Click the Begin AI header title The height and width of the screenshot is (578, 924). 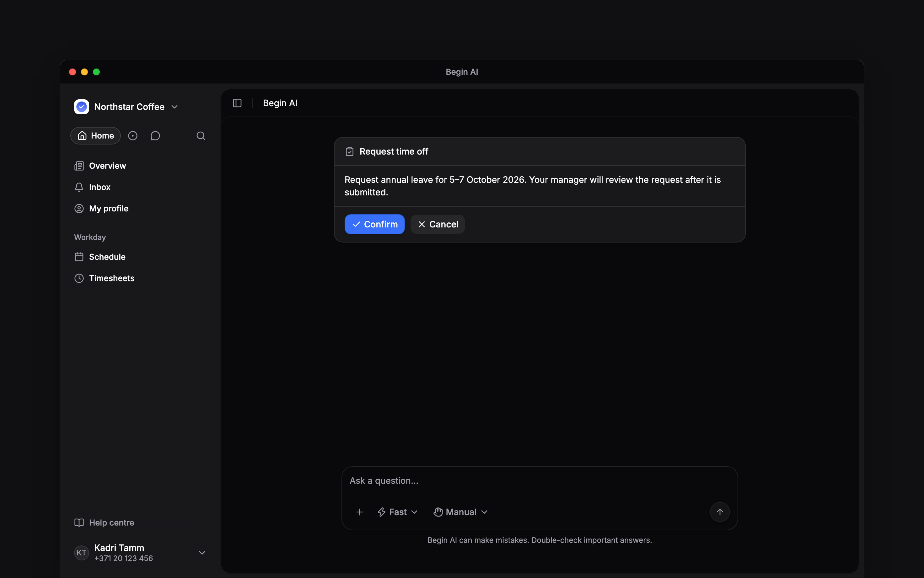tap(280, 103)
